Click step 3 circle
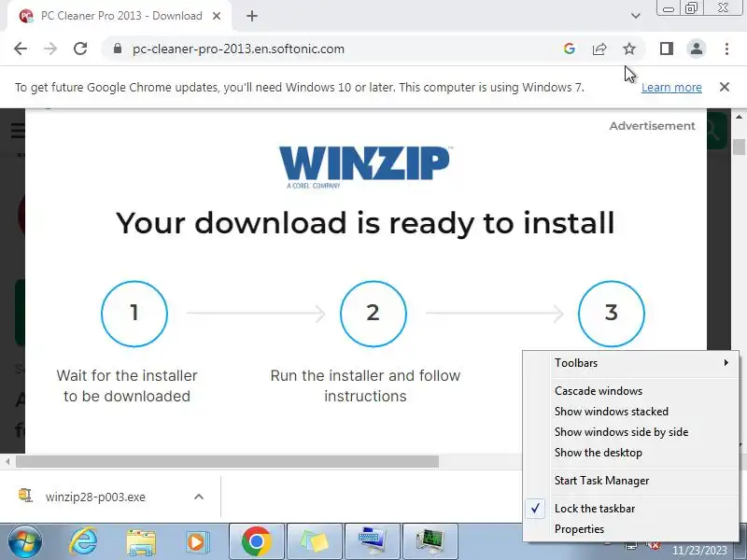Screen dimensions: 747x560 pos(612,314)
